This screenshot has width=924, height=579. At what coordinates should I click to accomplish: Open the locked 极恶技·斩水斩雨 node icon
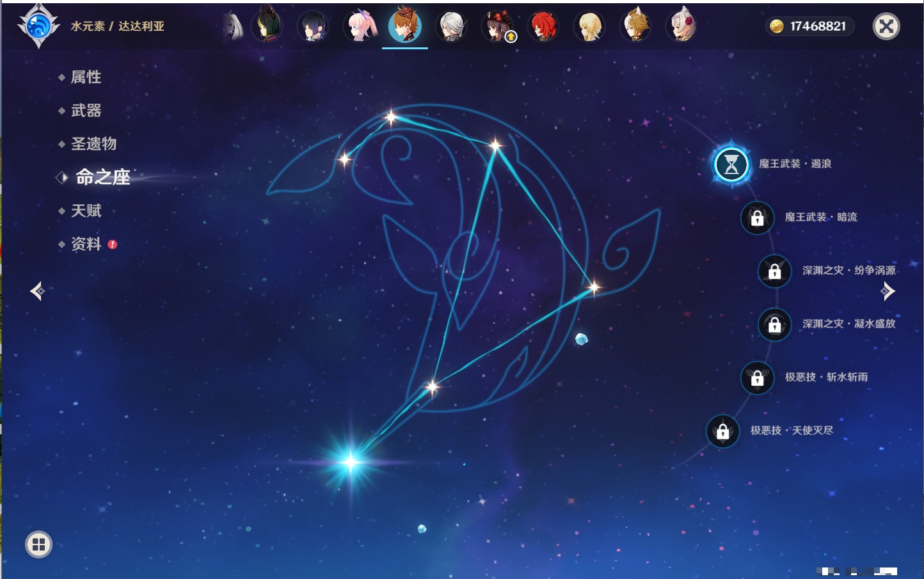click(x=757, y=377)
